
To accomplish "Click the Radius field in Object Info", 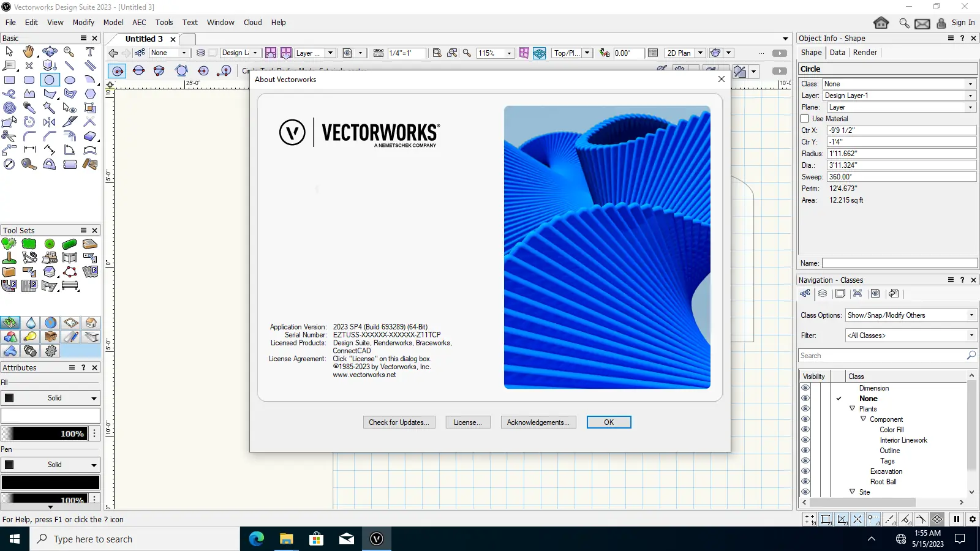I will coord(902,154).
